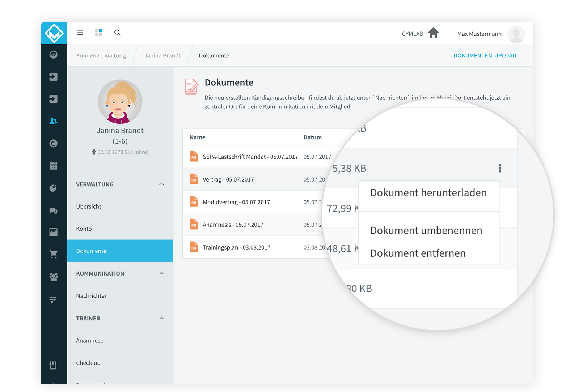The height and width of the screenshot is (392, 579).
Task: Click the search magnifier icon
Action: 117,33
